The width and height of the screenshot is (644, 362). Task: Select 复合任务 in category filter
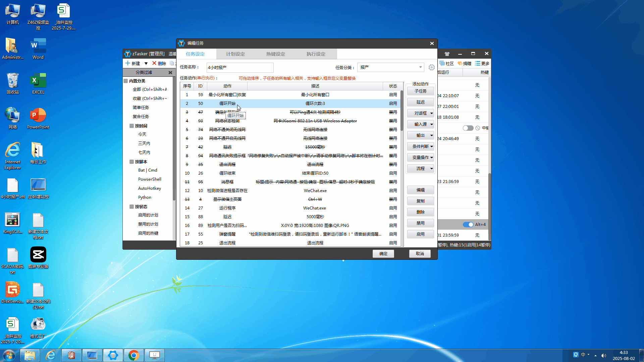[141, 117]
